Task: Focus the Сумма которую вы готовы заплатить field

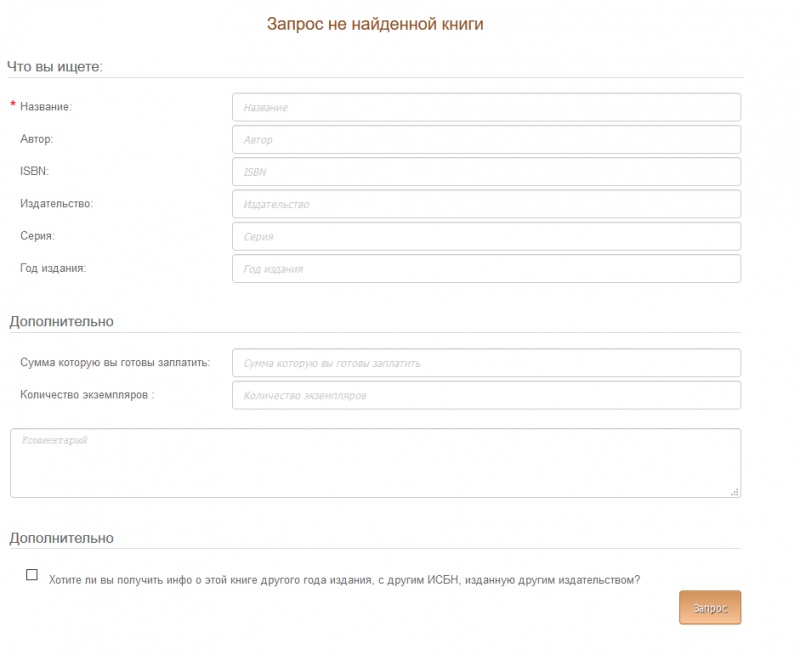Action: 486,363
